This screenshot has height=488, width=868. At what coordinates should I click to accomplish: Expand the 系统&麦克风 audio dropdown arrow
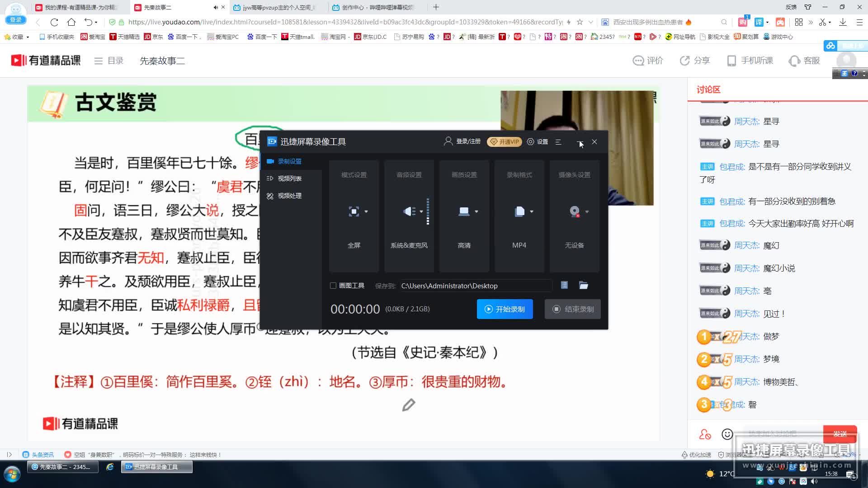click(x=421, y=211)
